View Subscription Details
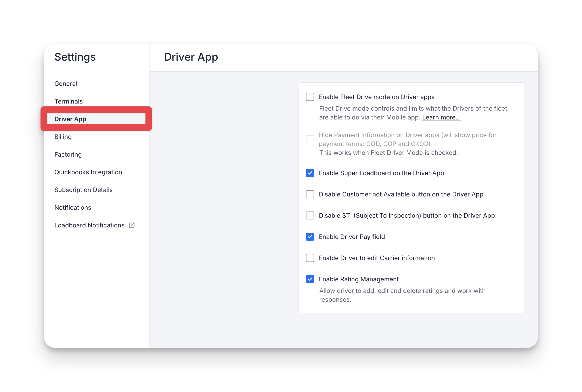Screen dimensions: 582x392 [83, 190]
